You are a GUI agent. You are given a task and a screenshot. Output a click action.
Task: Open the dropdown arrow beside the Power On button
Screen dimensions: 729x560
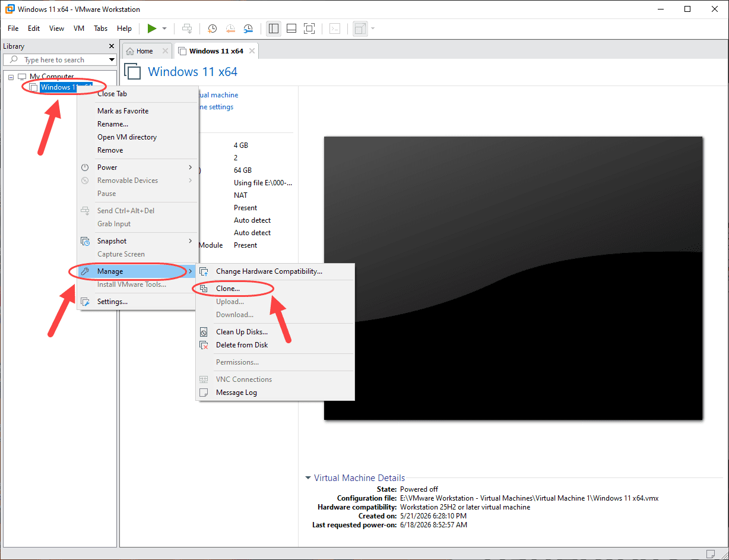[x=164, y=29]
